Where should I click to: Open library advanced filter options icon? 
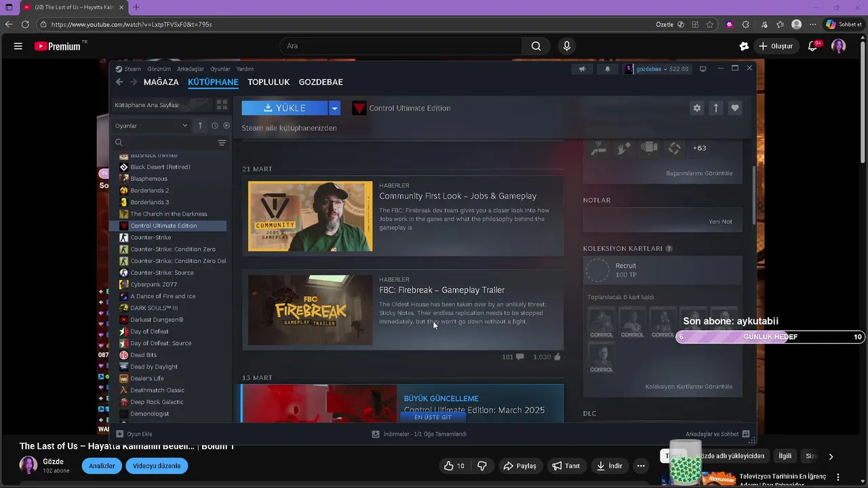click(x=222, y=142)
